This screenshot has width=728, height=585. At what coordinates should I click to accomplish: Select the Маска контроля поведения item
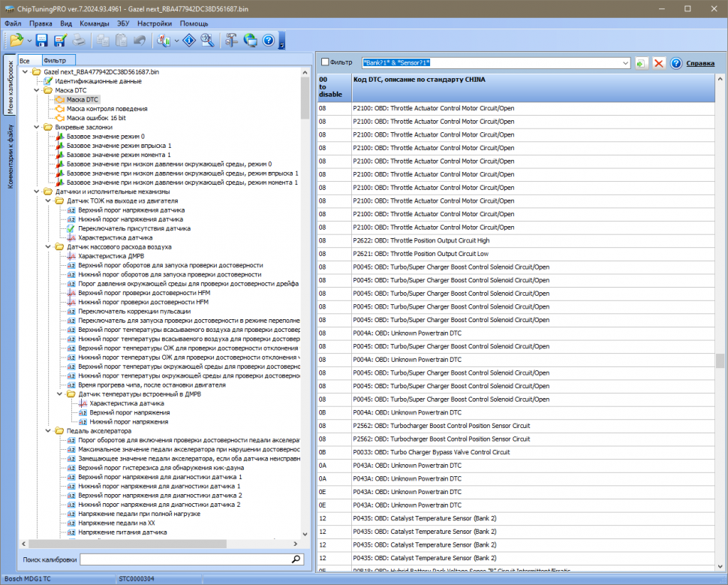coord(107,108)
